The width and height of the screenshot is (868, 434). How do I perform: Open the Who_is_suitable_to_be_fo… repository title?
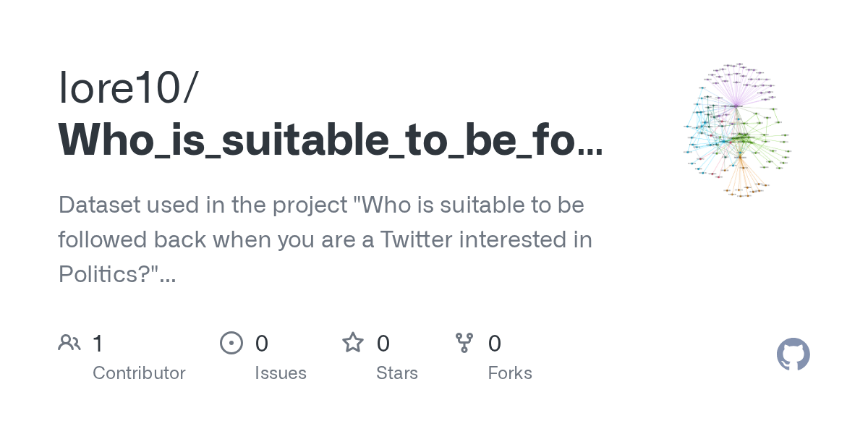330,140
